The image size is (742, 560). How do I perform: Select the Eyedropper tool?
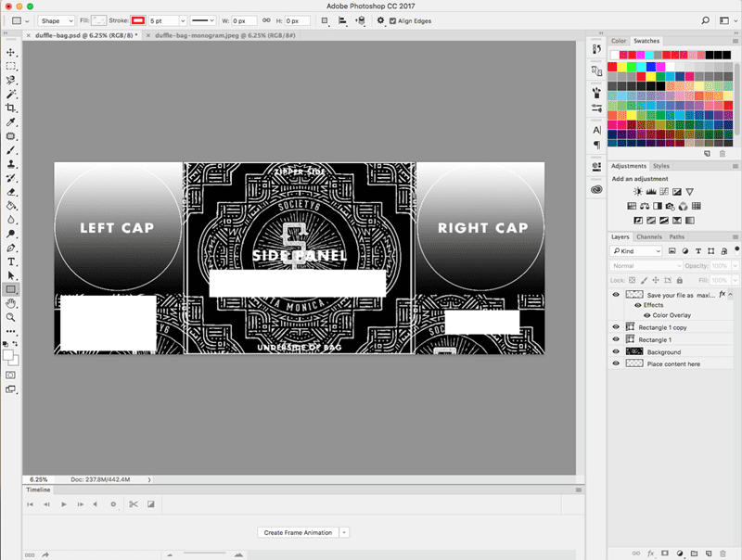[x=11, y=122]
